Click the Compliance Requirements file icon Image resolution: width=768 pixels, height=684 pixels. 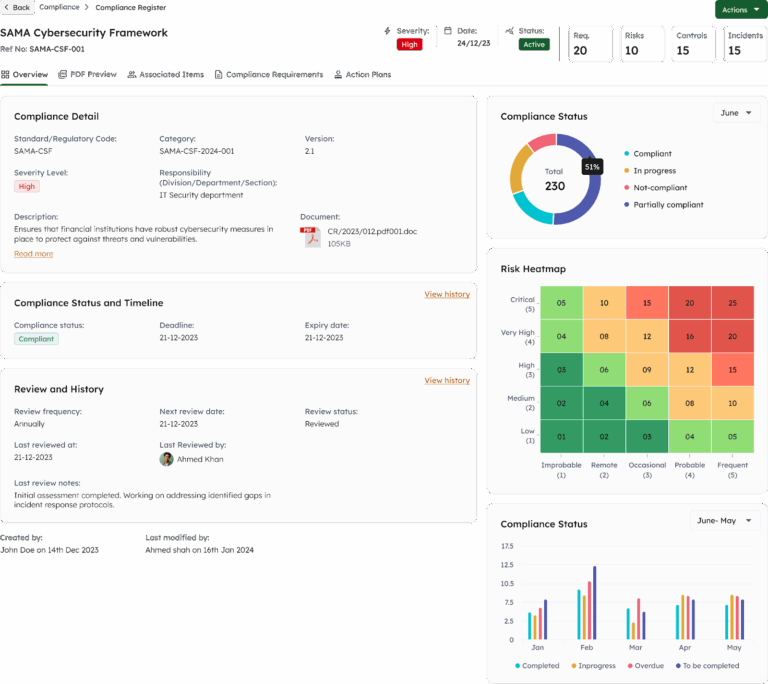pos(218,74)
